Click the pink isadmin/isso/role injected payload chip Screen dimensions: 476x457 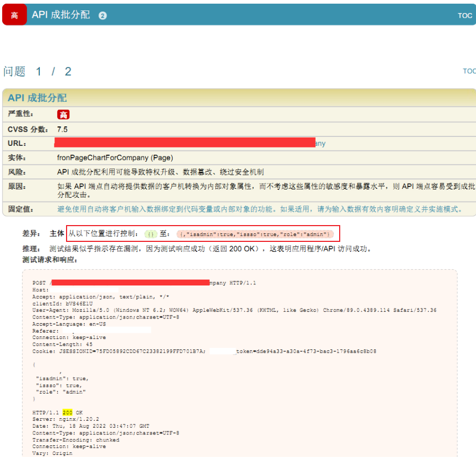[x=255, y=235]
